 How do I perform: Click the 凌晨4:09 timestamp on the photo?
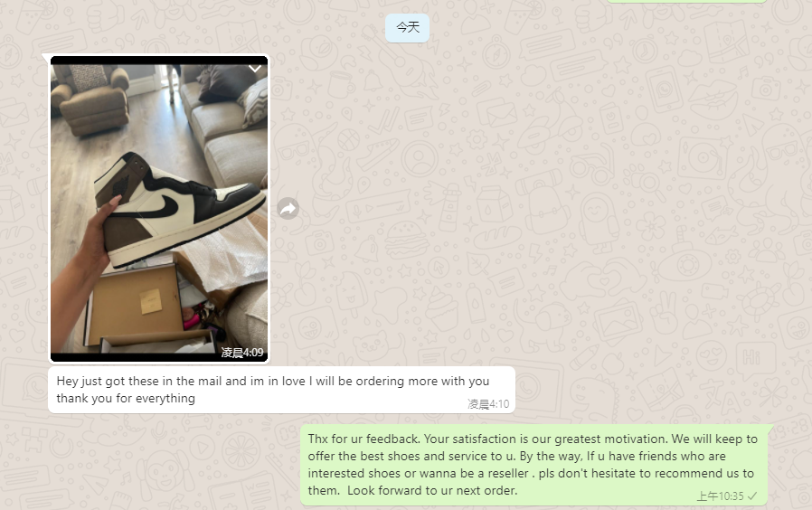click(242, 353)
